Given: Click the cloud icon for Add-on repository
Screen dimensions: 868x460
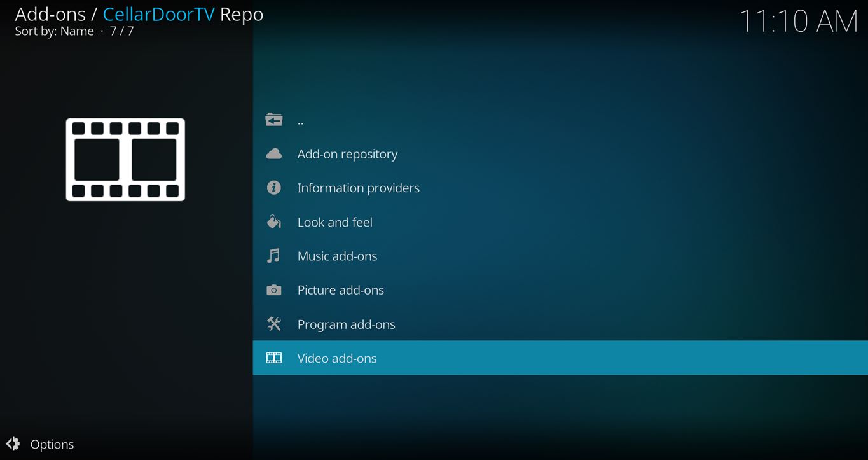Looking at the screenshot, I should click(x=274, y=154).
